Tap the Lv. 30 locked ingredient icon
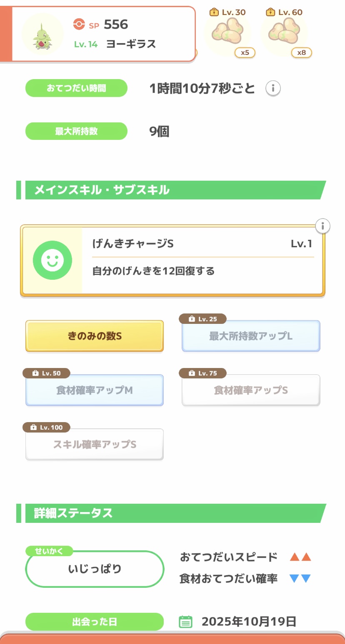The image size is (345, 644). coord(227,33)
